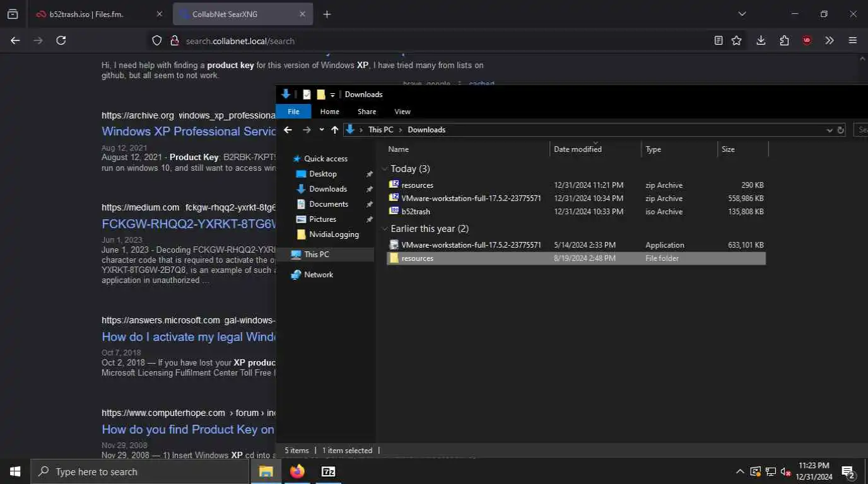Screen dimensions: 868x484
Task: Show more Firefox toolbar tools
Action: [x=830, y=40]
